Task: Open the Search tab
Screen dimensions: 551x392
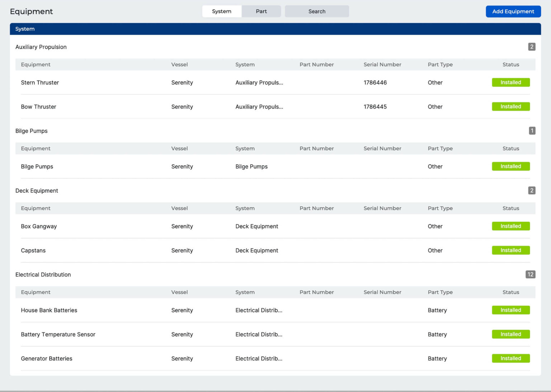Action: 317,11
